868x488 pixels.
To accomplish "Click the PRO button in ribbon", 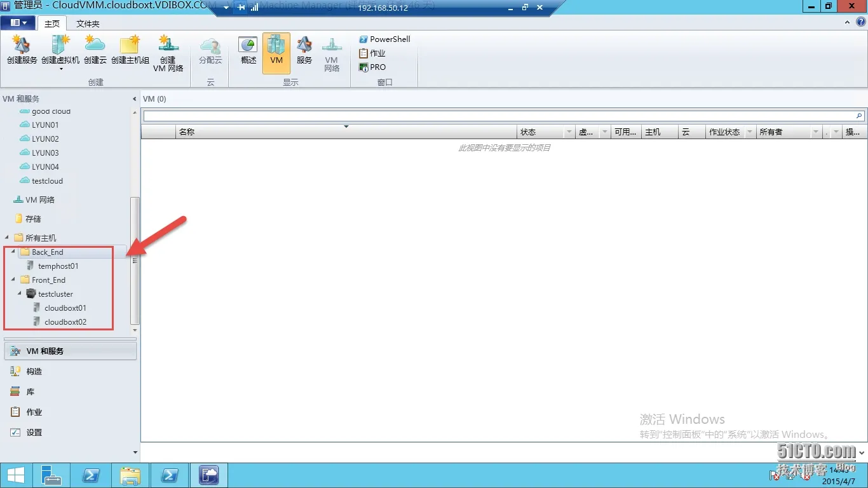I will tap(373, 67).
